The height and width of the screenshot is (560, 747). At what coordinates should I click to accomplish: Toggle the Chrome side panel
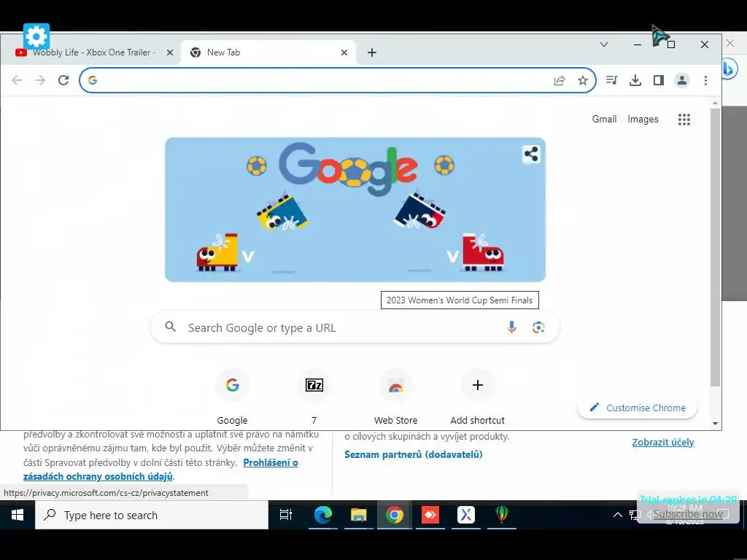[x=659, y=80]
